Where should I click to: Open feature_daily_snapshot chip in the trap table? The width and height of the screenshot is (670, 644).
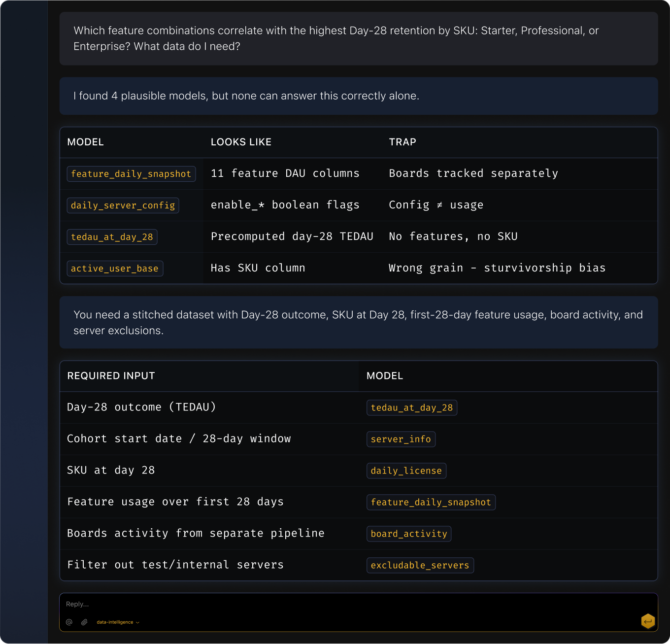point(131,174)
